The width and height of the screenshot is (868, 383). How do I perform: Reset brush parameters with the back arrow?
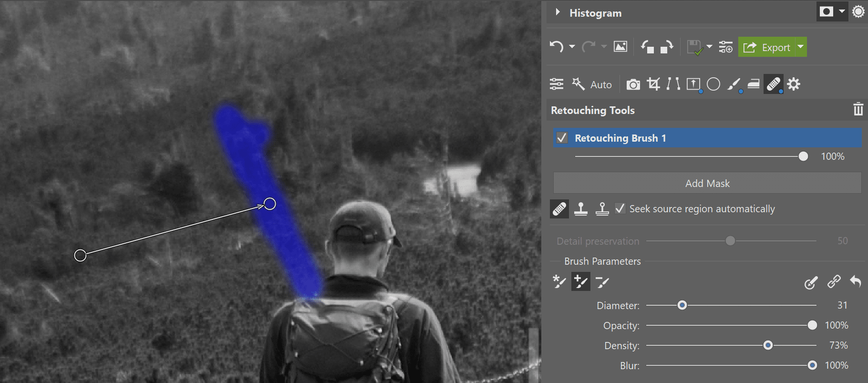[x=856, y=281]
